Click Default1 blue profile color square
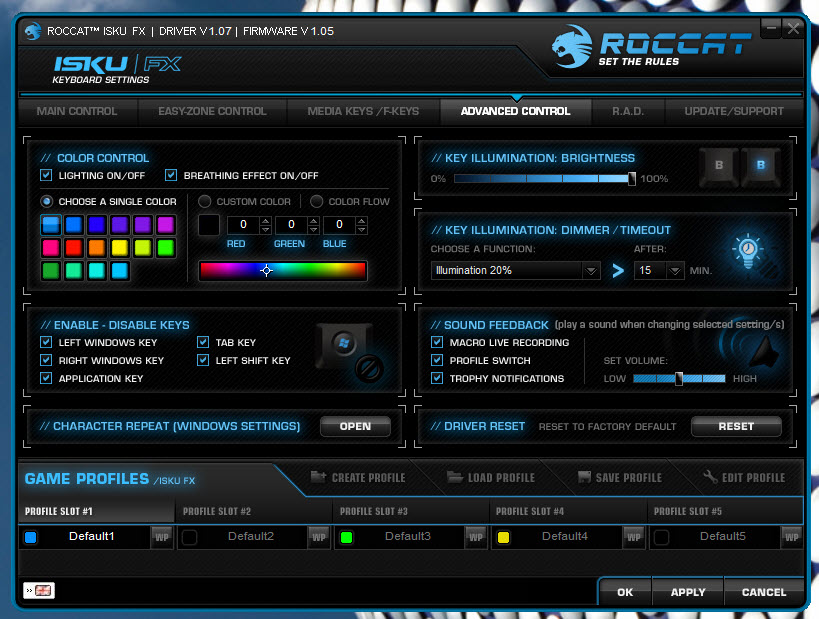The height and width of the screenshot is (619, 819). pyautogui.click(x=31, y=537)
